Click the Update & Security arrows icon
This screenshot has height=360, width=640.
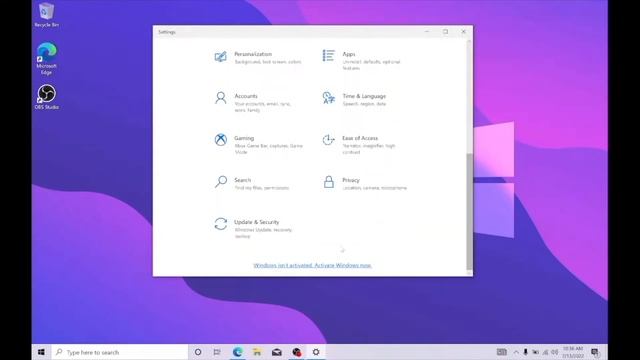(220, 224)
